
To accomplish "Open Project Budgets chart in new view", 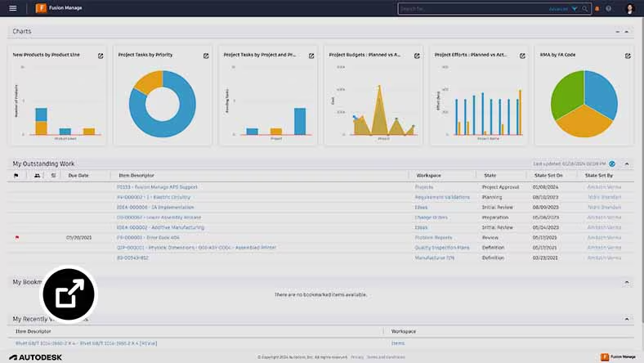I will pos(417,56).
